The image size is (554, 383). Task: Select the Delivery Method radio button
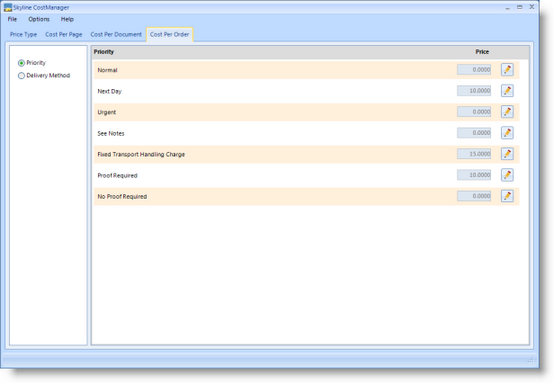(x=21, y=76)
